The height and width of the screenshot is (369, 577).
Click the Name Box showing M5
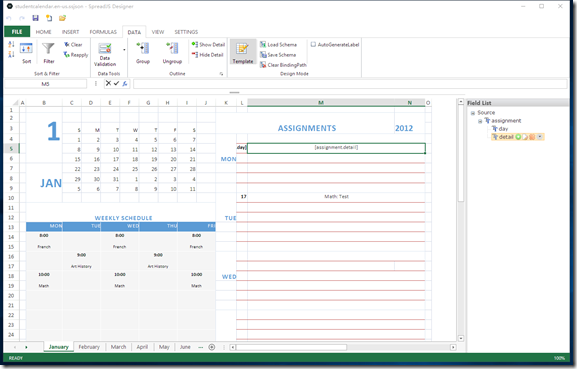45,84
